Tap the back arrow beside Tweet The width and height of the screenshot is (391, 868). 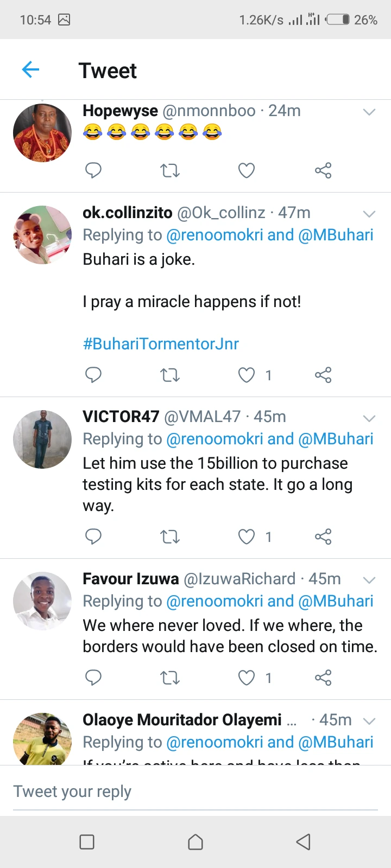(31, 69)
